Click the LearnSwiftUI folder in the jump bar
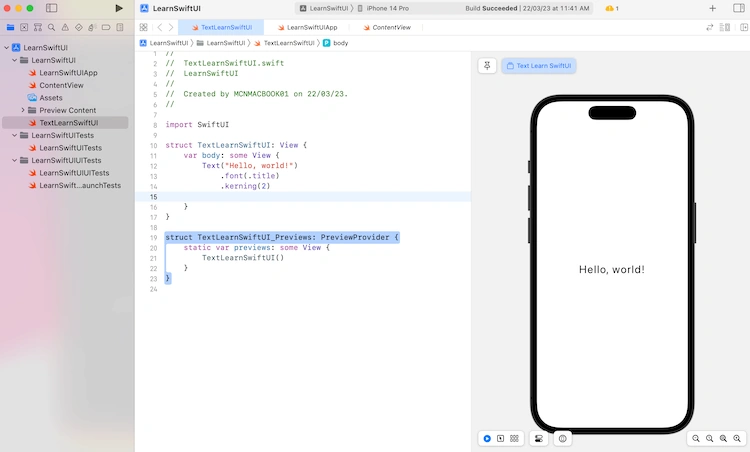The height and width of the screenshot is (452, 750). point(221,43)
